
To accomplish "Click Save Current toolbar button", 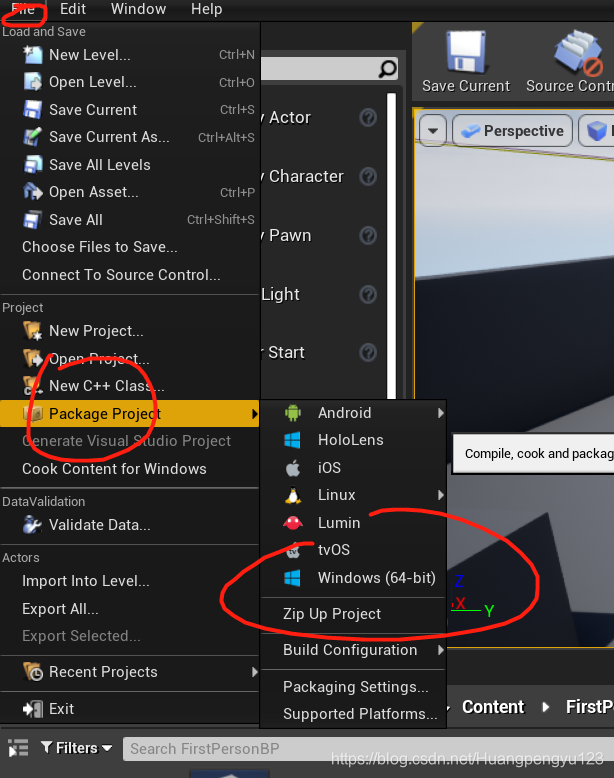I will pyautogui.click(x=466, y=62).
